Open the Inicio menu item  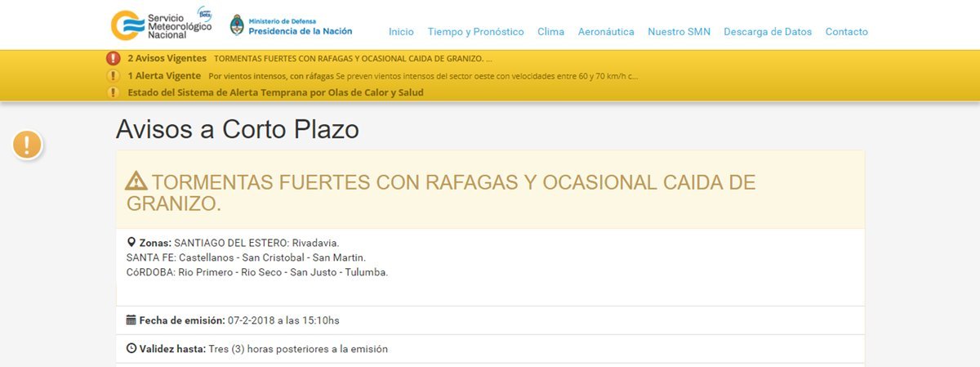401,32
